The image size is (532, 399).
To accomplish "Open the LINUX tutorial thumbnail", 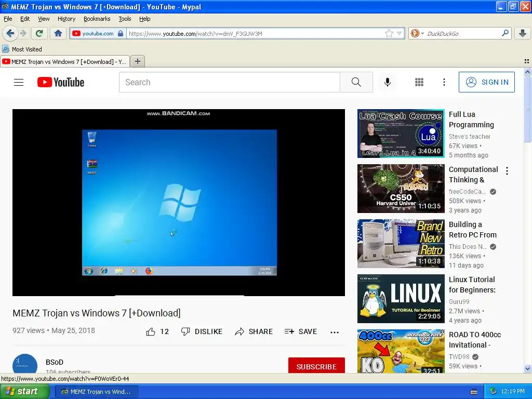I will click(x=401, y=299).
